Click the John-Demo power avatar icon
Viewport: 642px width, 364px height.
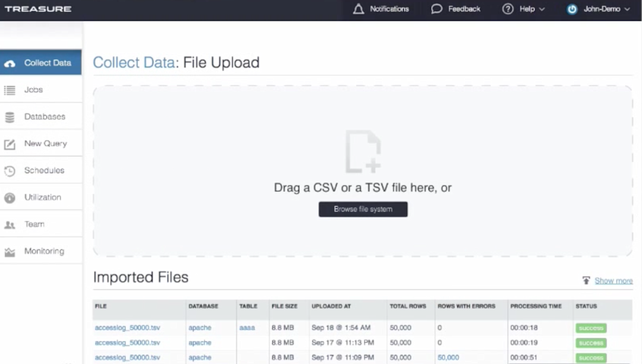click(x=572, y=9)
